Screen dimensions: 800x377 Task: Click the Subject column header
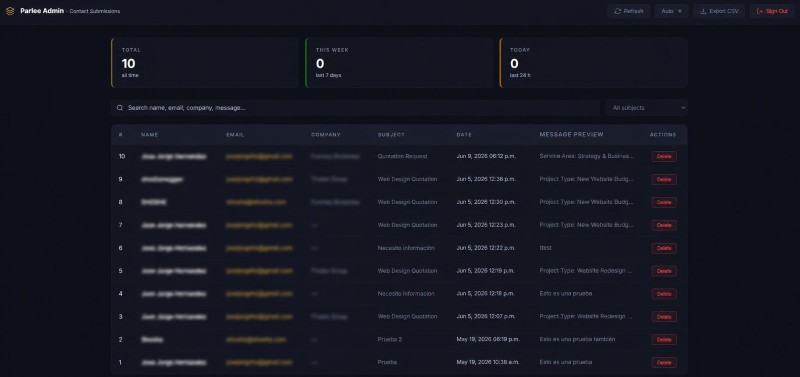(x=391, y=135)
